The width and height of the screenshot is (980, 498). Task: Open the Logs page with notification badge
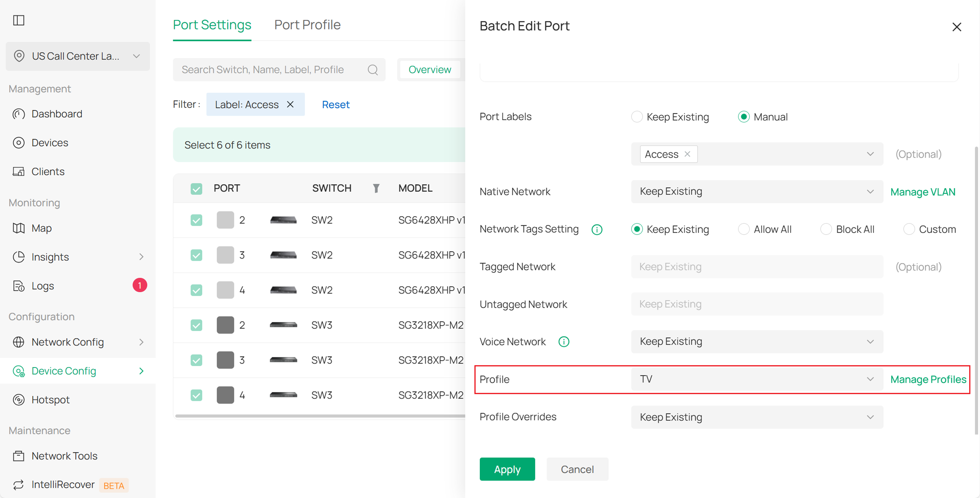tap(42, 286)
